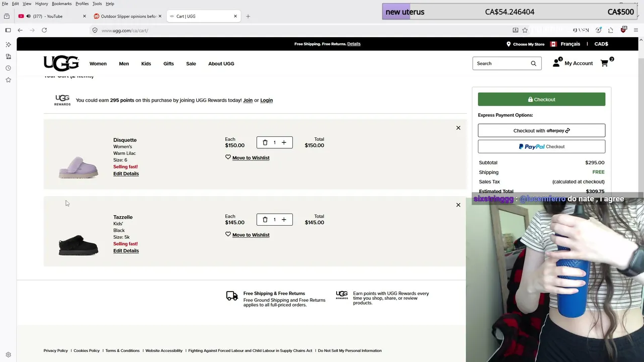Open the Sale navigation category

click(191, 63)
